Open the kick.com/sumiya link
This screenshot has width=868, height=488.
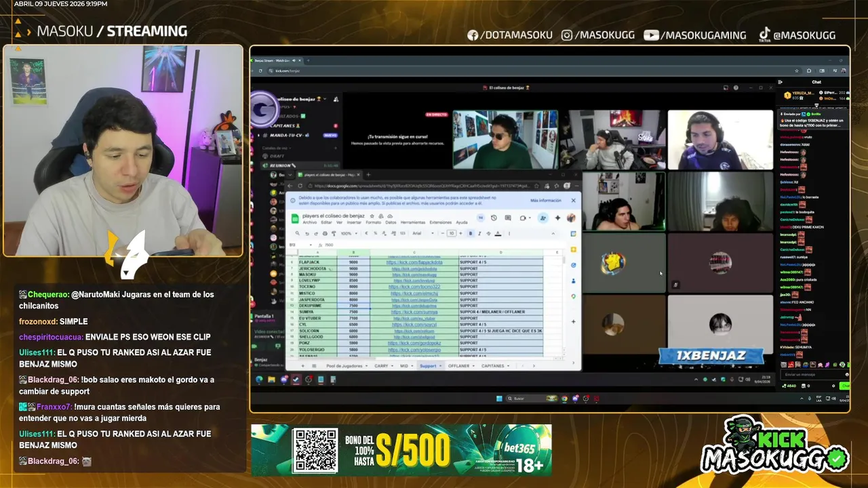(414, 312)
